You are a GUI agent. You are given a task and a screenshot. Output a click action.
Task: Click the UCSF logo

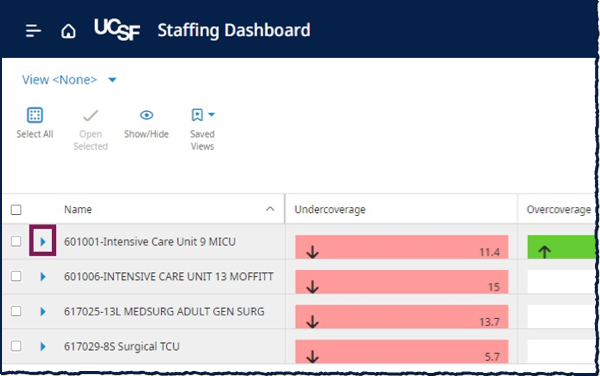click(117, 29)
